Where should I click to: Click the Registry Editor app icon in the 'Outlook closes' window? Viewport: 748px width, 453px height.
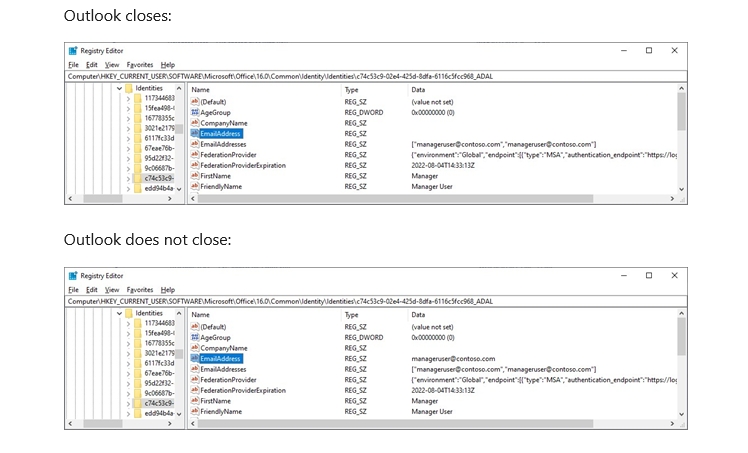point(73,51)
